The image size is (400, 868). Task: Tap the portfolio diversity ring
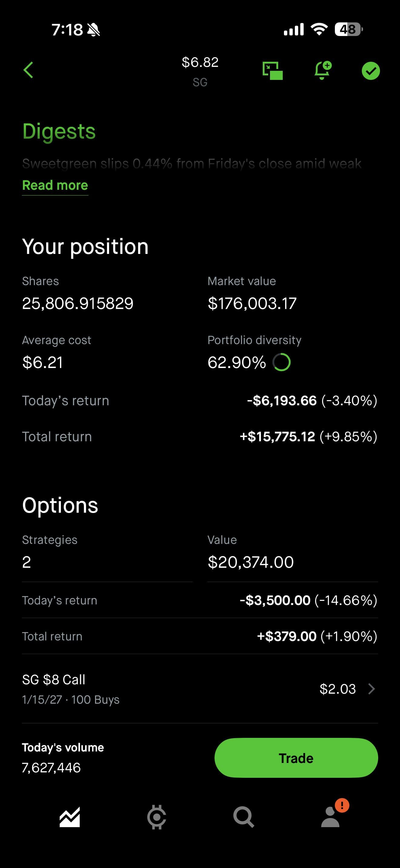tap(282, 362)
